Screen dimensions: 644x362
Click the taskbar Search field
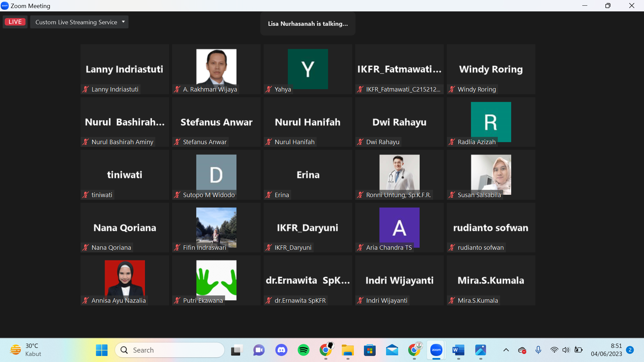pyautogui.click(x=170, y=350)
